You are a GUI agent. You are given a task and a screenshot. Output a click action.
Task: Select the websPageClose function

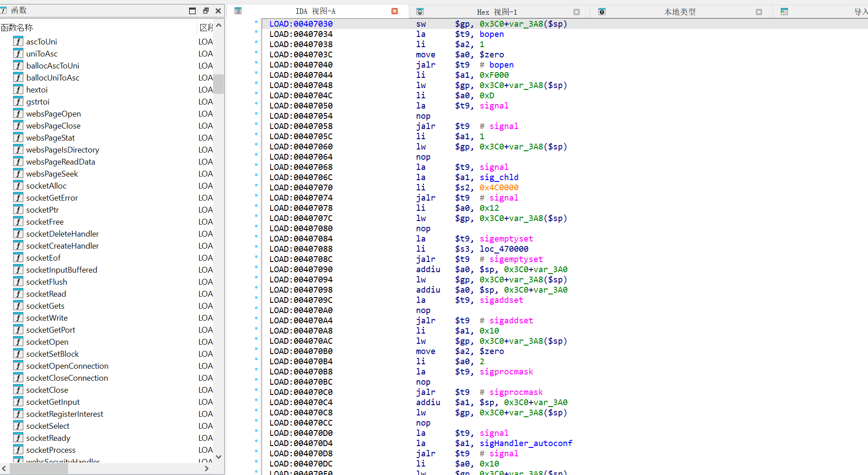[53, 125]
